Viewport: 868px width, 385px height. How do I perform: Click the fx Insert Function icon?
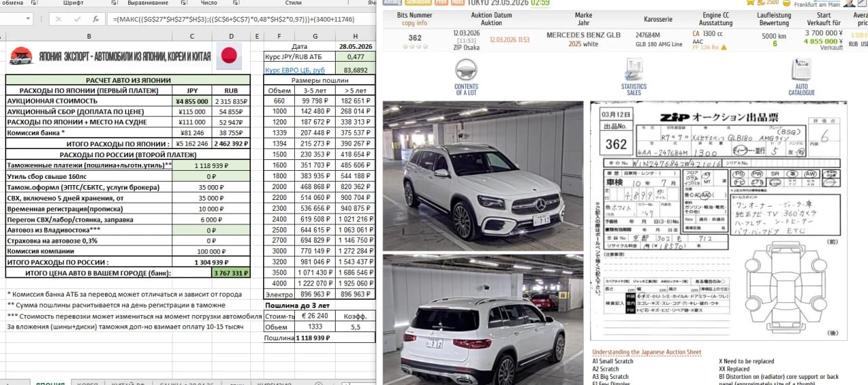[96, 19]
